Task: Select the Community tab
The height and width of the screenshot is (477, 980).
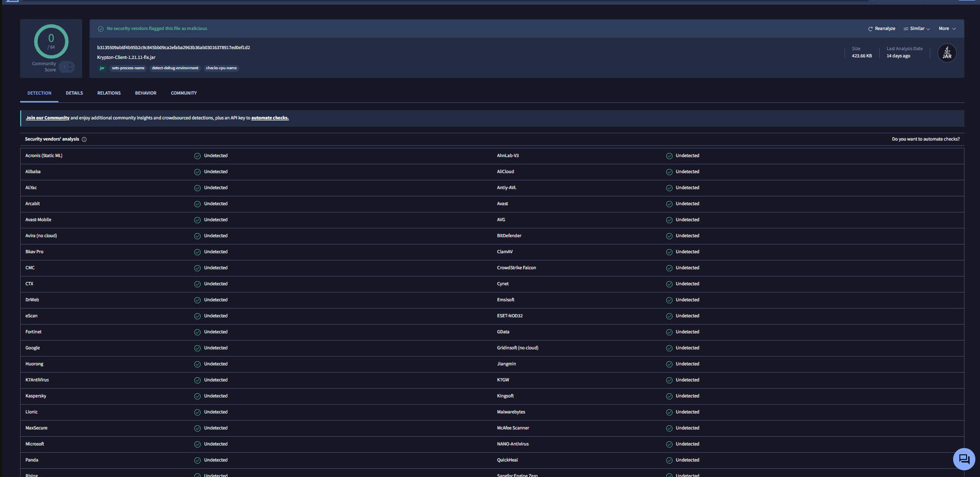Action: [x=184, y=93]
